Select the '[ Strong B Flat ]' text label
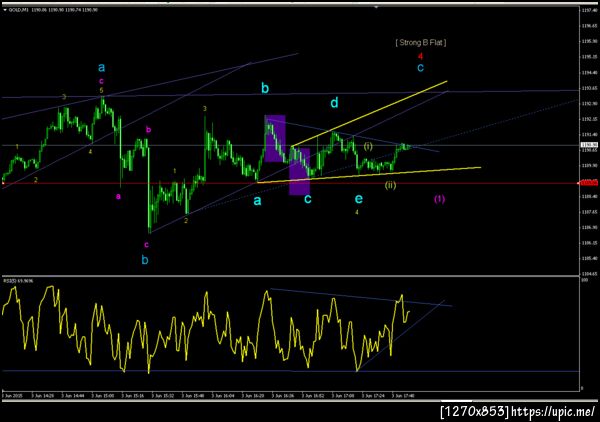This screenshot has width=600, height=422. click(x=421, y=42)
